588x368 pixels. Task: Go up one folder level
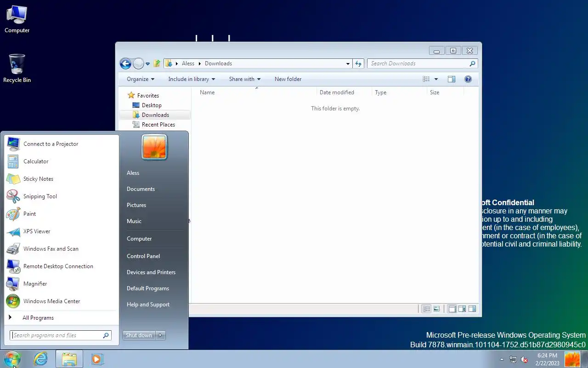(x=157, y=63)
